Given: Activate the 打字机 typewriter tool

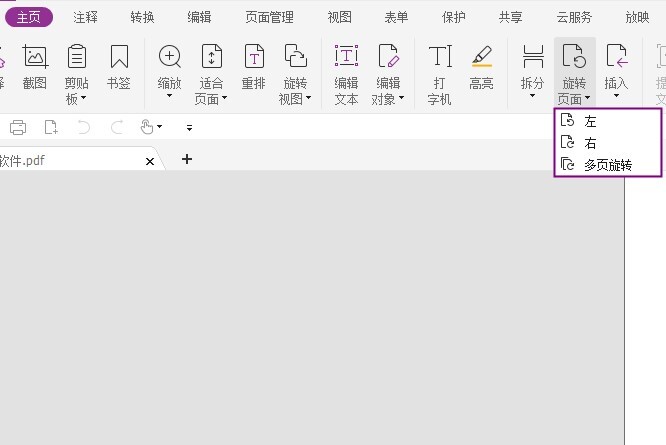Looking at the screenshot, I should (440, 74).
